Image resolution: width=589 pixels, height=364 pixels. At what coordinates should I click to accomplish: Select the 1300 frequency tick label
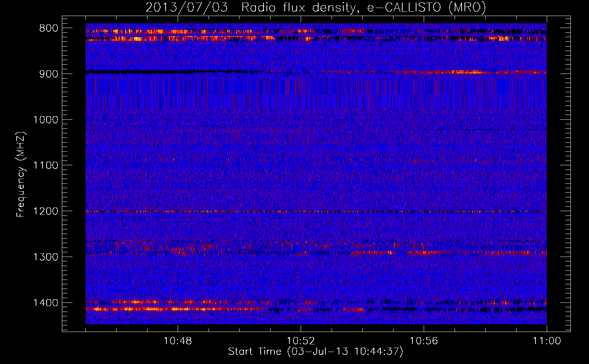[46, 257]
